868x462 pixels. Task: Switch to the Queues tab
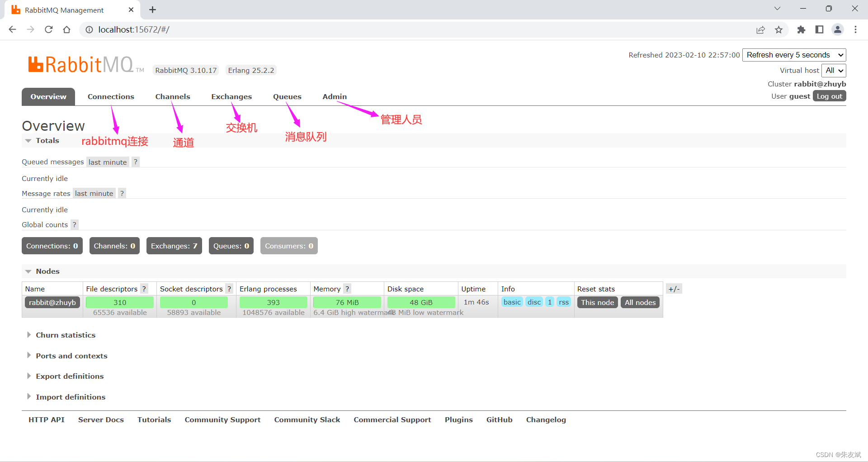point(287,97)
